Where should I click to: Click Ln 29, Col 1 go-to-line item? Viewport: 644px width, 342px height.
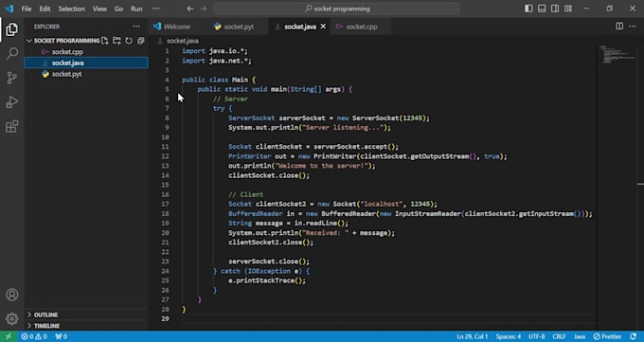[x=473, y=336]
